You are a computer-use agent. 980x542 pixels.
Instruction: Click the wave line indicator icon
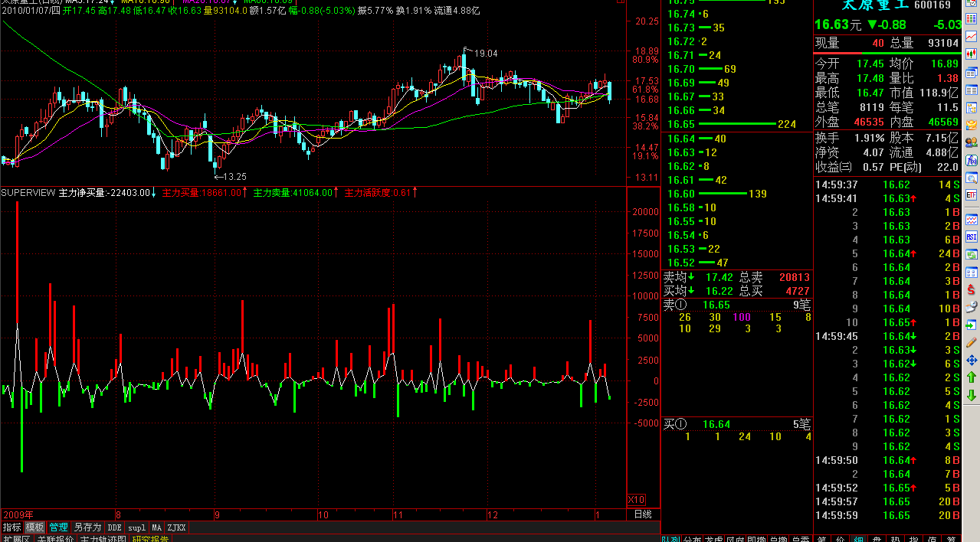pyautogui.click(x=972, y=220)
